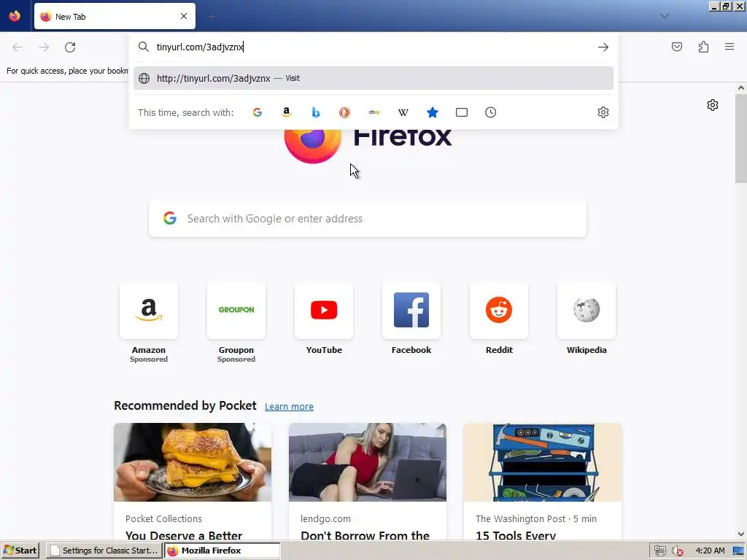Search history using the clock icon
This screenshot has height=560, width=747.
point(490,112)
